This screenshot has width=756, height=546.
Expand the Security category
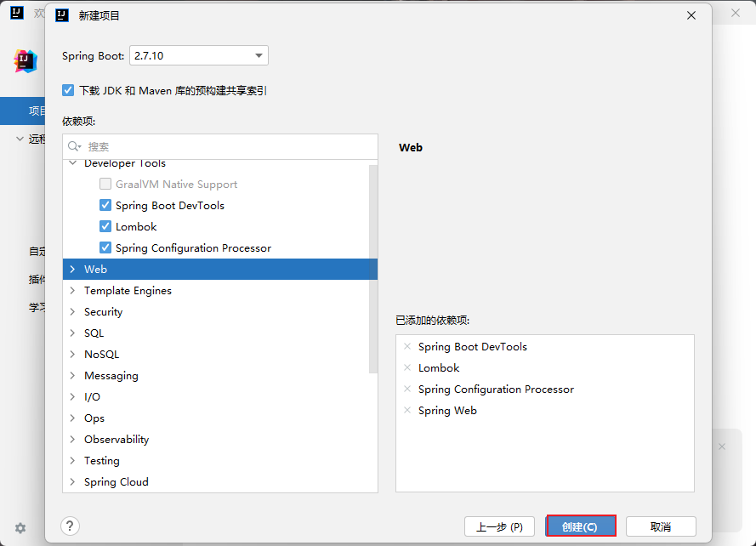[73, 311]
